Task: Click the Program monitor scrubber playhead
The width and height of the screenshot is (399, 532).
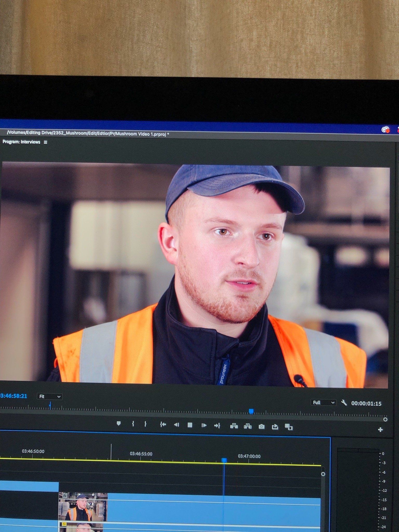Action: click(251, 411)
